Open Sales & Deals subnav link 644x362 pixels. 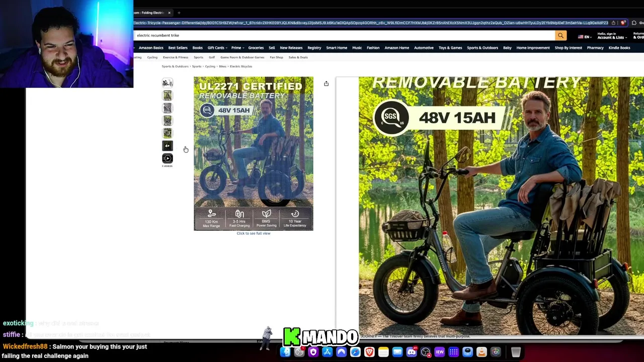click(x=298, y=57)
